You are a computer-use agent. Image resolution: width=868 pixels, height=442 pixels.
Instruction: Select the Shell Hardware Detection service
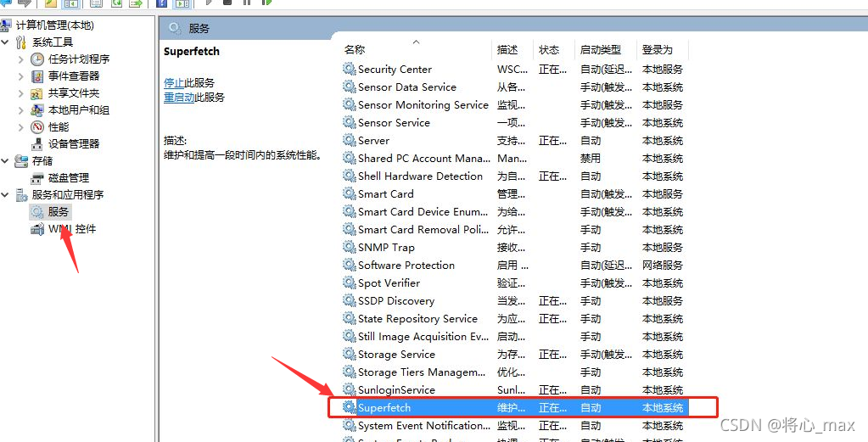tap(515, 176)
